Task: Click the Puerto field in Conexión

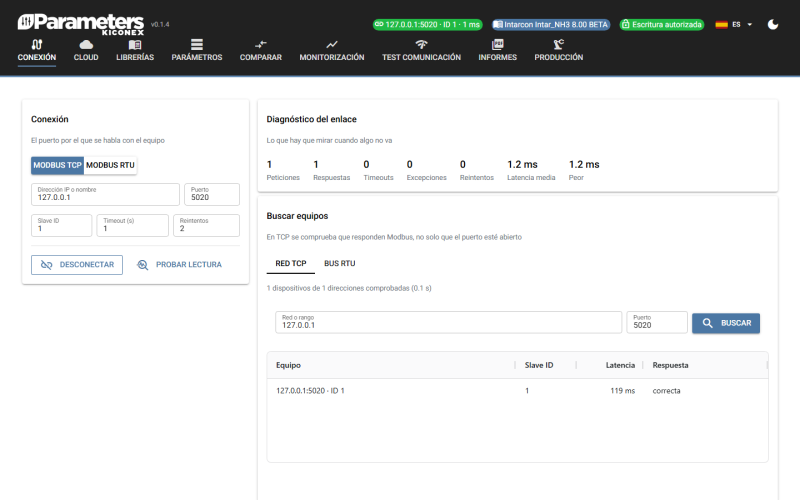Action: (x=212, y=194)
